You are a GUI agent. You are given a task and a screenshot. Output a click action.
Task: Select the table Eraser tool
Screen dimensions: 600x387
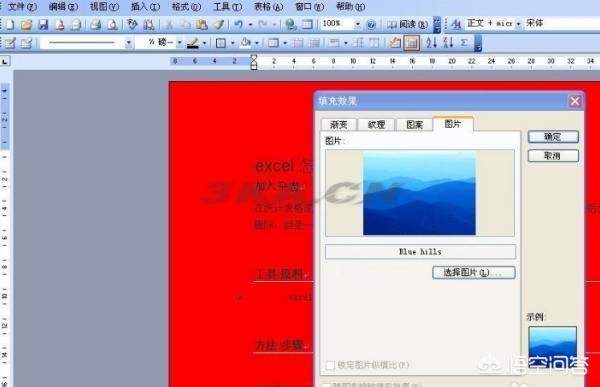coord(26,43)
